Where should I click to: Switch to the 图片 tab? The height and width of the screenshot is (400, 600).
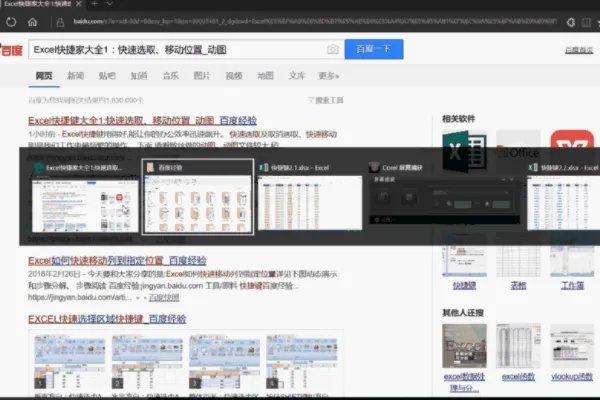(x=202, y=76)
